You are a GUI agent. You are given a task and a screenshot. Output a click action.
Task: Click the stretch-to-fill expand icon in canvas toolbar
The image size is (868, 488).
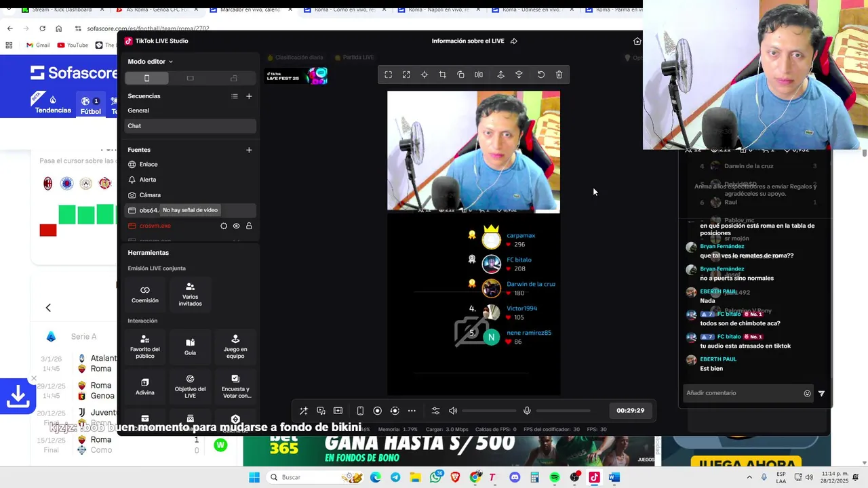(x=406, y=75)
